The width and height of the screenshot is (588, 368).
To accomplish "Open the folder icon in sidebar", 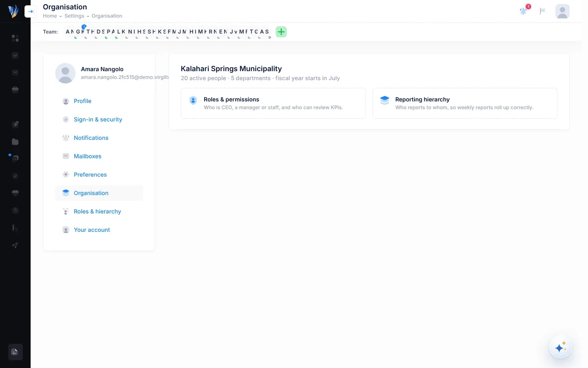I will pos(15,141).
